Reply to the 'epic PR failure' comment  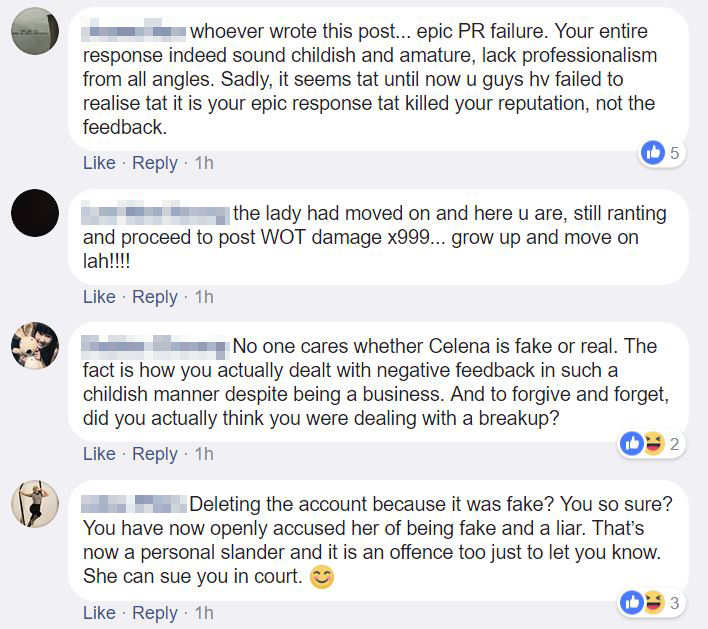click(154, 163)
